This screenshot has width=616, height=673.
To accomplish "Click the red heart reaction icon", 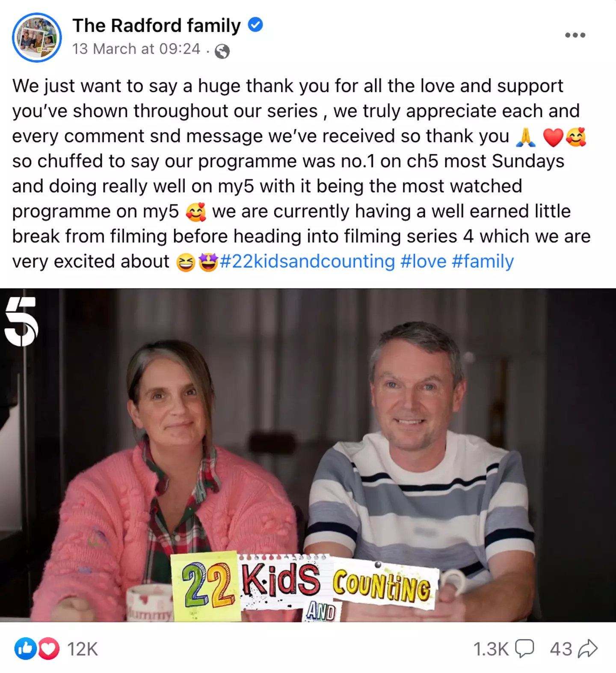I will (x=48, y=649).
